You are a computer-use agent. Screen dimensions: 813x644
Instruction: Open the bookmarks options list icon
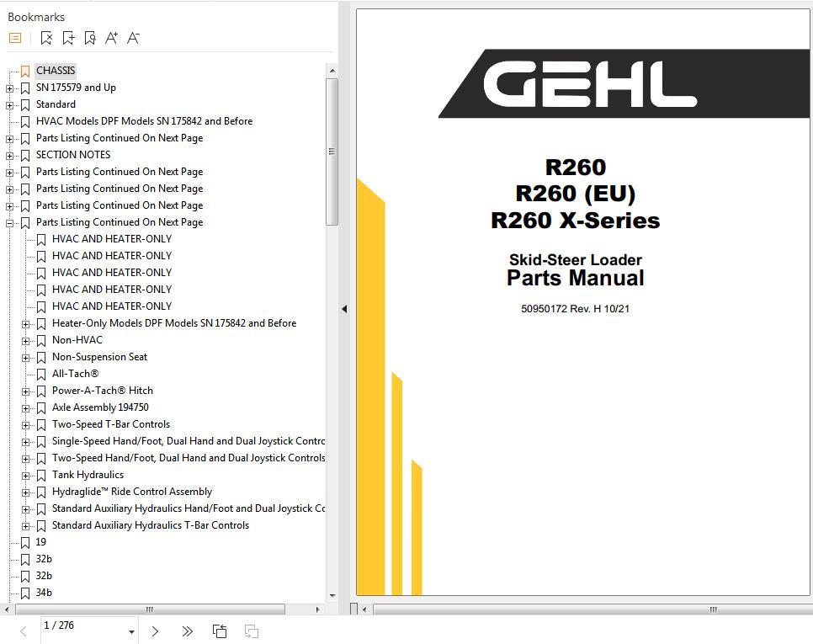15,38
